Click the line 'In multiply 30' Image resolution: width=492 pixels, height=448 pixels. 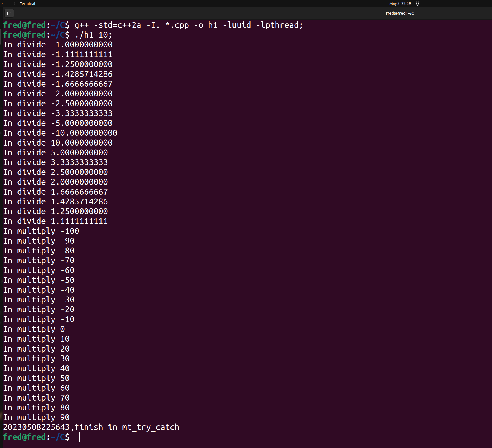(x=36, y=358)
